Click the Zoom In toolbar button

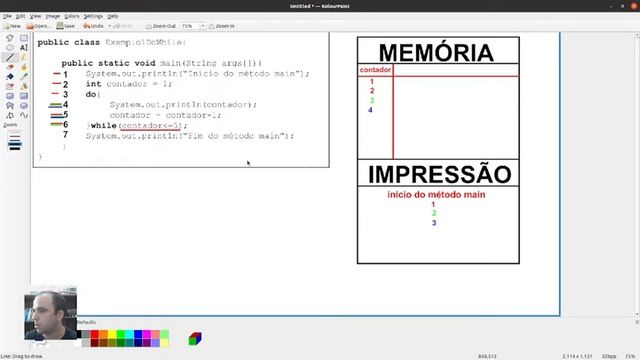tap(222, 26)
